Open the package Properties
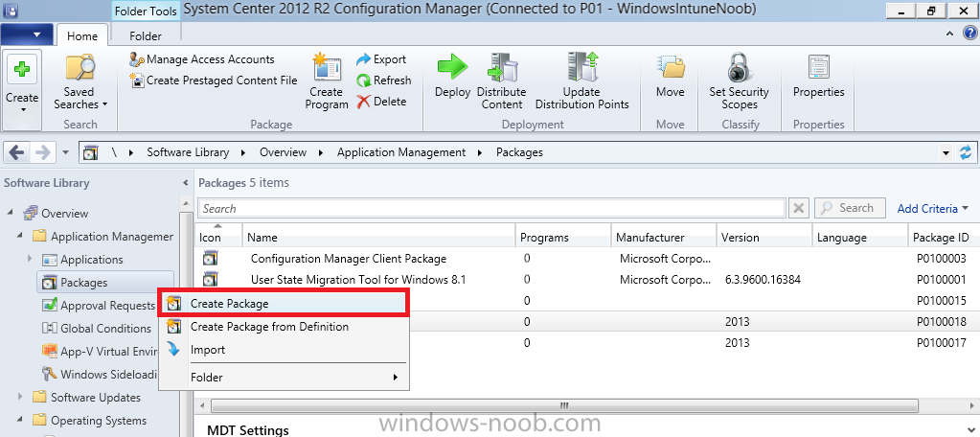This screenshot has width=980, height=437. coord(819,76)
